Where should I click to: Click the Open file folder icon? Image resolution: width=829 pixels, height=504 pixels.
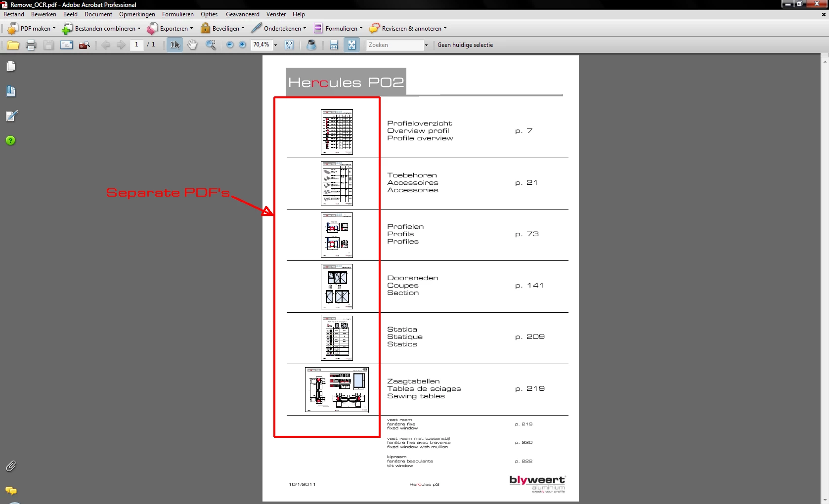[13, 45]
